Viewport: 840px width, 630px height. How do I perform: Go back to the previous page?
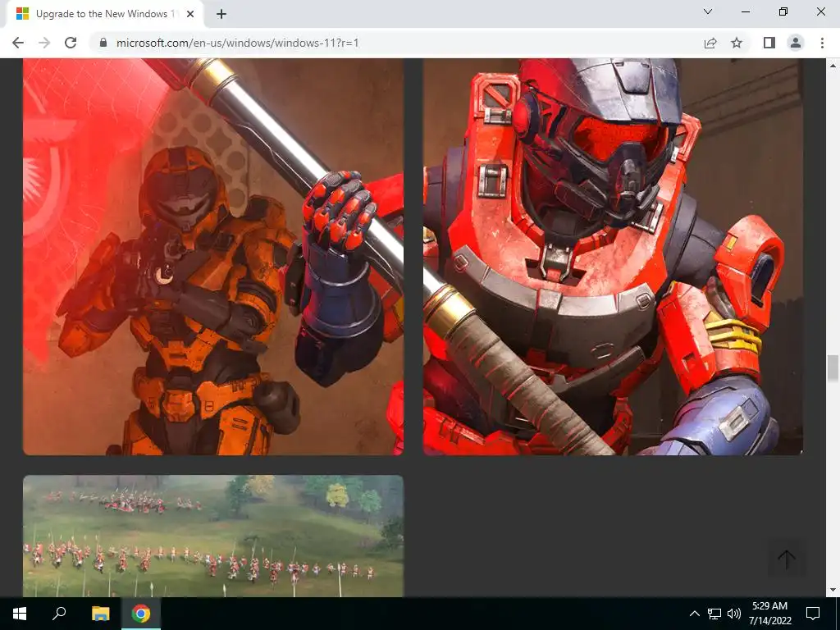click(18, 43)
